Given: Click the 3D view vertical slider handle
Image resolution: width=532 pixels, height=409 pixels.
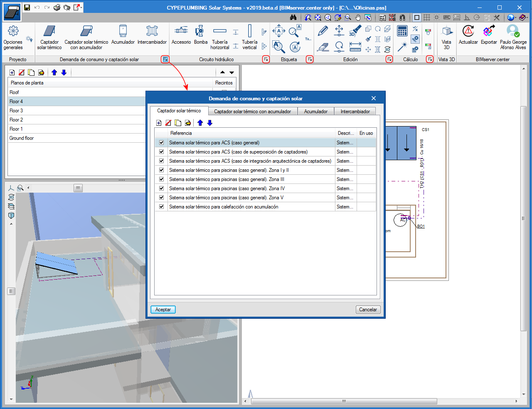Looking at the screenshot, I should [x=11, y=291].
